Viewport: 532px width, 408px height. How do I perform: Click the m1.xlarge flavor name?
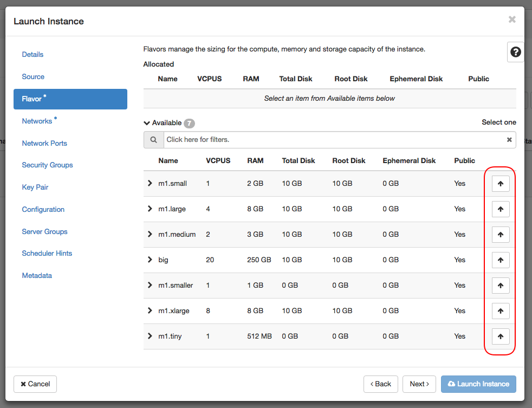tap(174, 311)
